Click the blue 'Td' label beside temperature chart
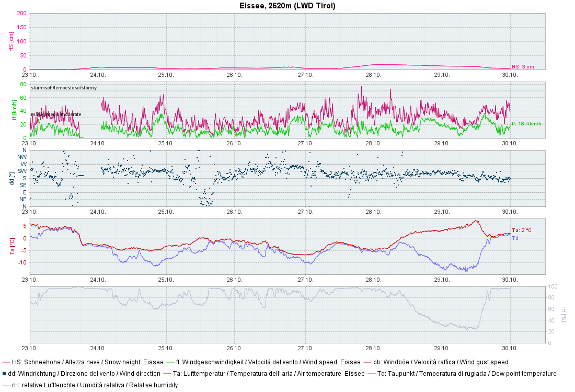 click(515, 238)
